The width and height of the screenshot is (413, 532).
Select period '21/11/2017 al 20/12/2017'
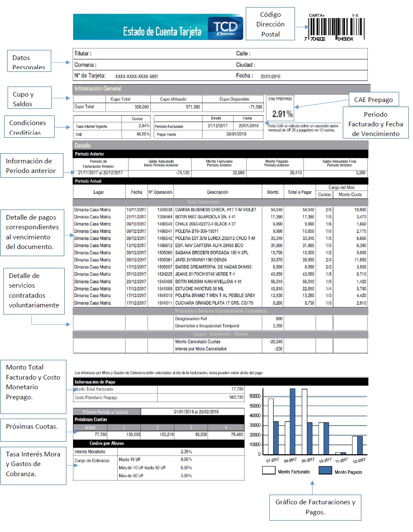[x=100, y=173]
